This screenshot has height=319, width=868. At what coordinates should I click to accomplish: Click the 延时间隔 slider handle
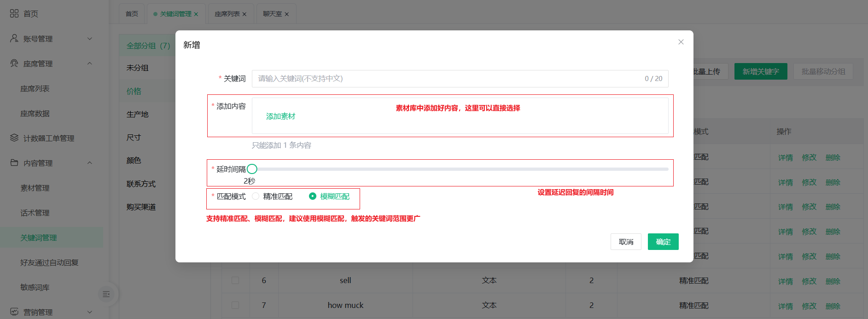point(252,169)
